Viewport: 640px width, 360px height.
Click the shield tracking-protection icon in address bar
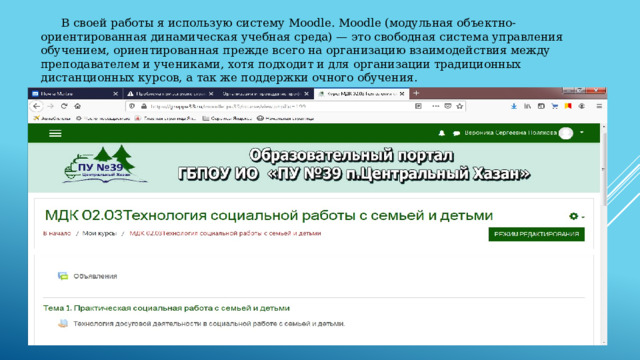(132, 106)
